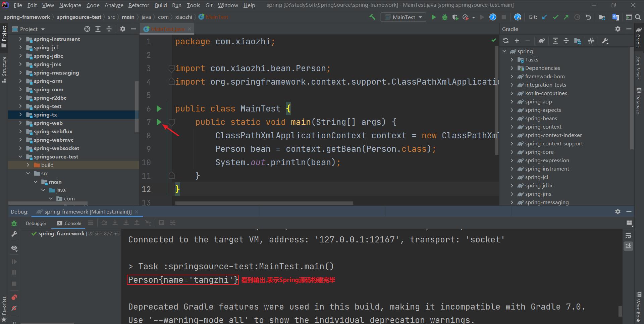Roll back changes with the undo icon

(x=588, y=17)
